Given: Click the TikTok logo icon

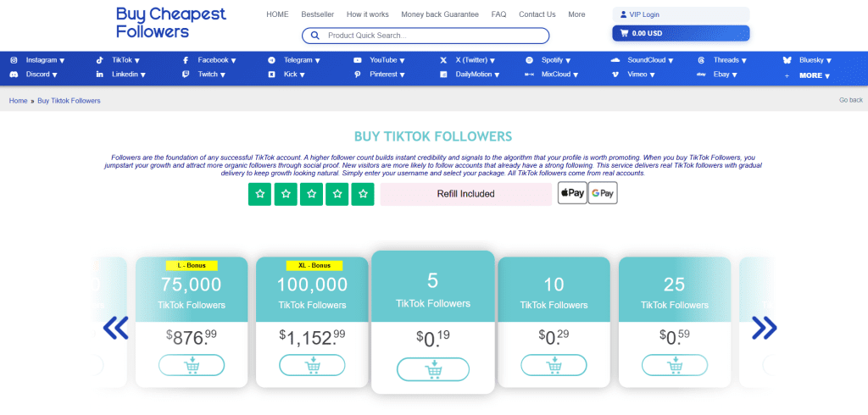Looking at the screenshot, I should pos(100,60).
